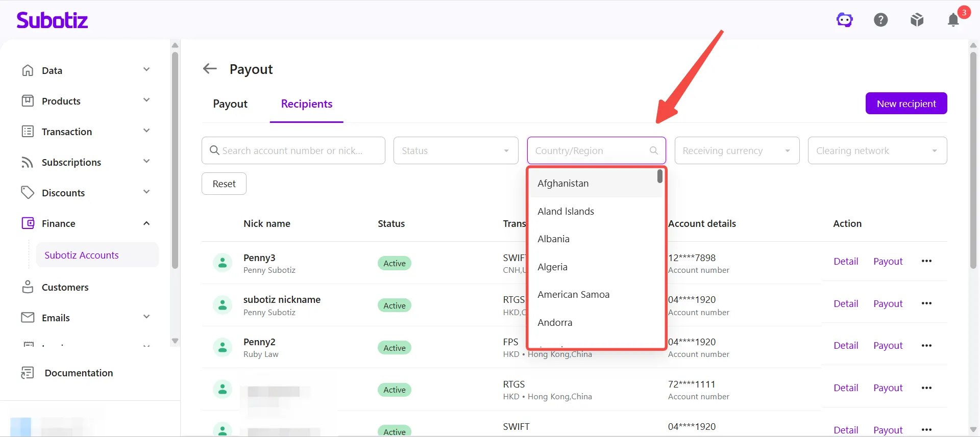
Task: Click the search account number input field
Action: (x=293, y=150)
